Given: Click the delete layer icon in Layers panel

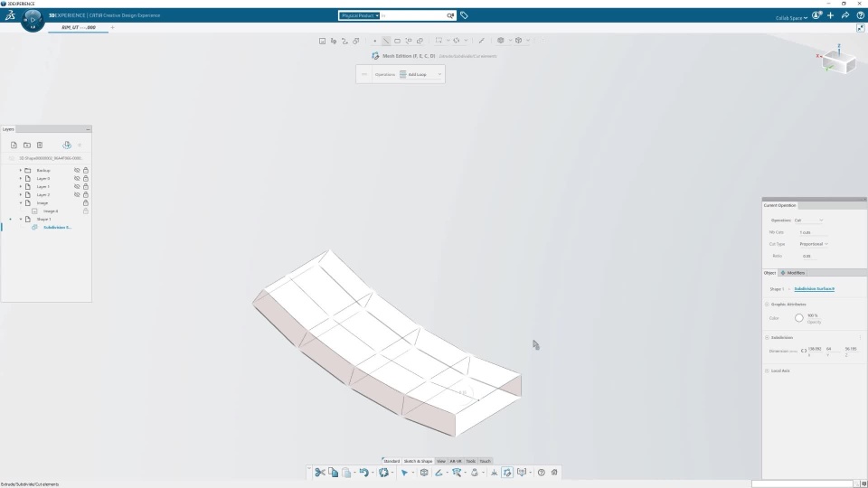Looking at the screenshot, I should coord(40,145).
